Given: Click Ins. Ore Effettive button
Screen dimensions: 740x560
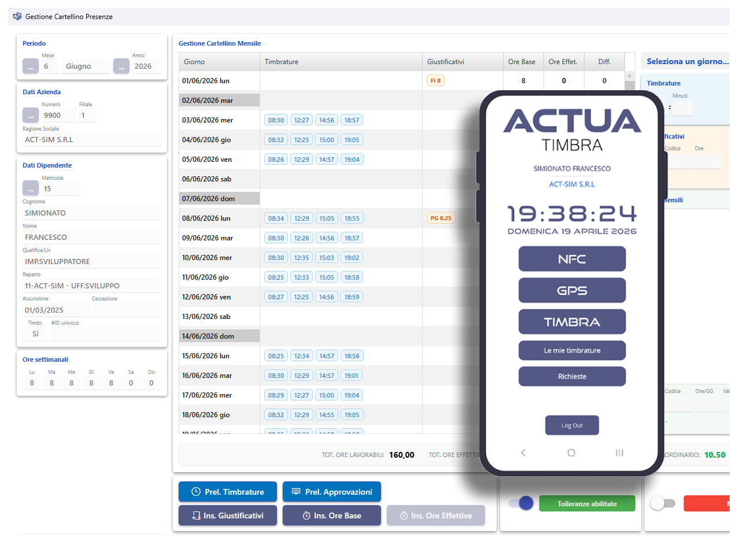Looking at the screenshot, I should [436, 516].
